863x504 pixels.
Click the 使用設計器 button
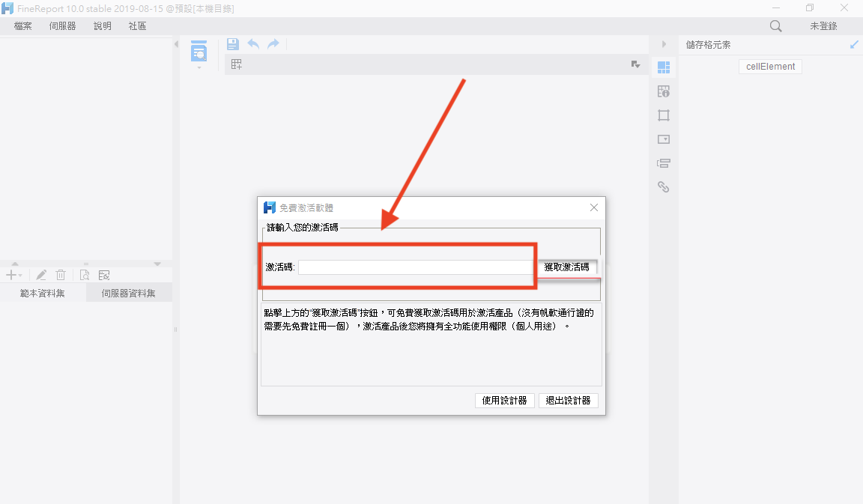(x=504, y=401)
